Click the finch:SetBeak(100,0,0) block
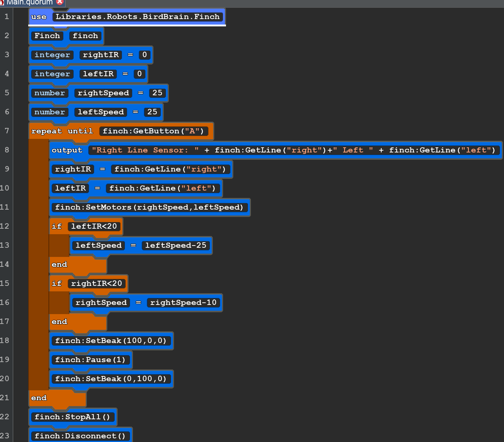 pos(111,341)
